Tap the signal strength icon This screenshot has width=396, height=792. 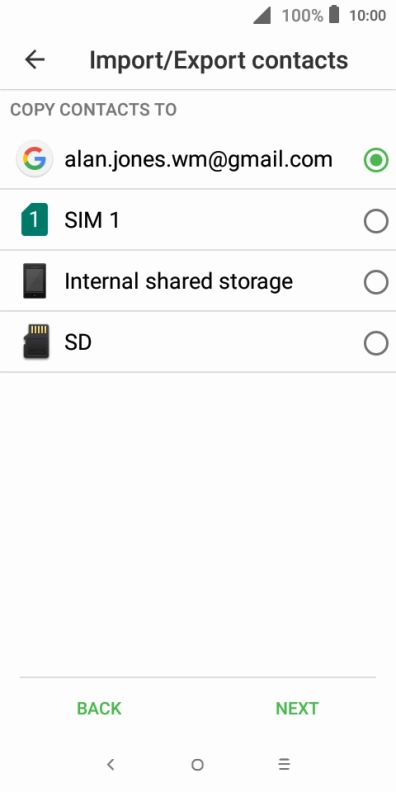pos(262,15)
